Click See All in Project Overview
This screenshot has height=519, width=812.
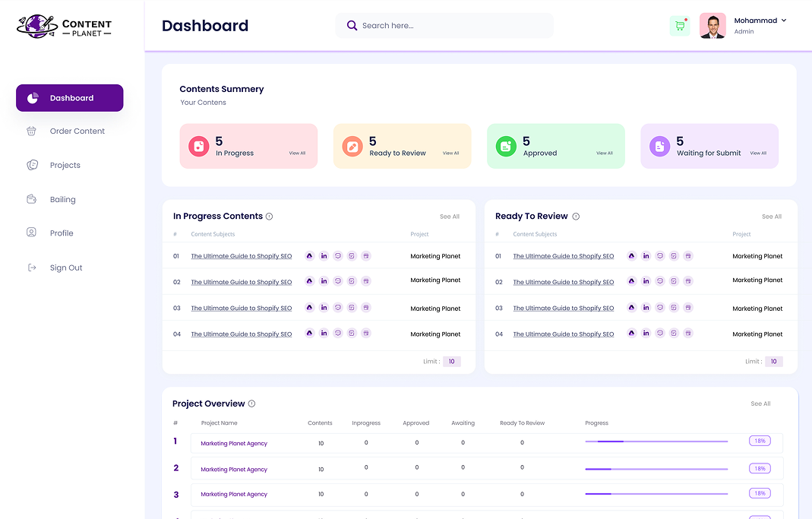[760, 404]
